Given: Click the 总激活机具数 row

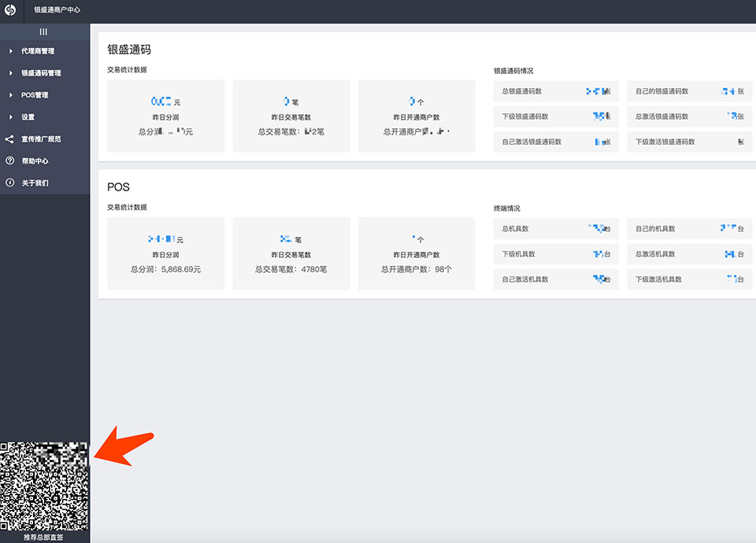Looking at the screenshot, I should pos(690,254).
